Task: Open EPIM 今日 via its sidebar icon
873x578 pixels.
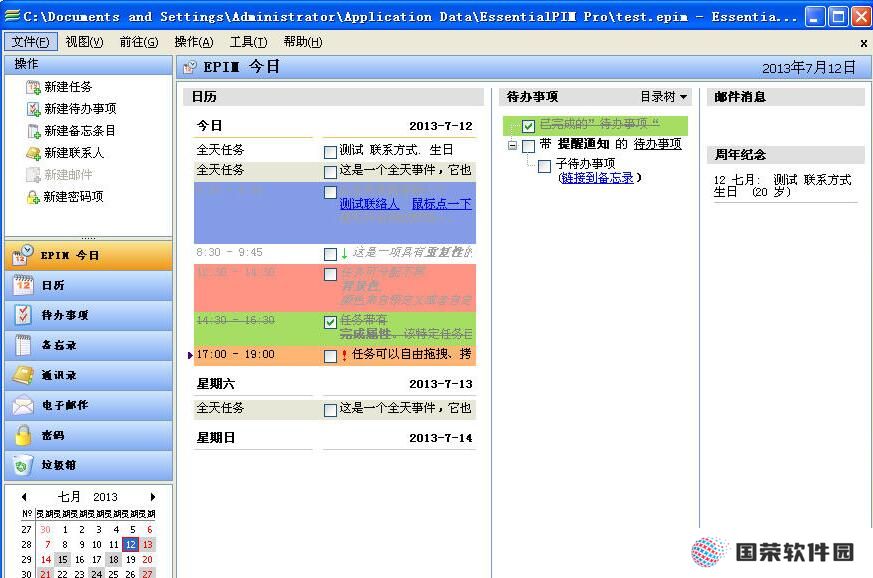Action: tap(22, 255)
